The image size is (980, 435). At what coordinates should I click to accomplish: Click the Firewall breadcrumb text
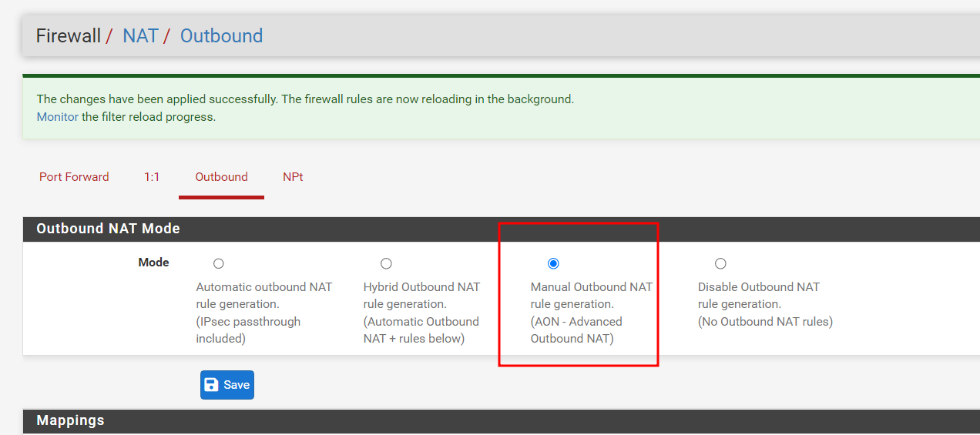(69, 35)
